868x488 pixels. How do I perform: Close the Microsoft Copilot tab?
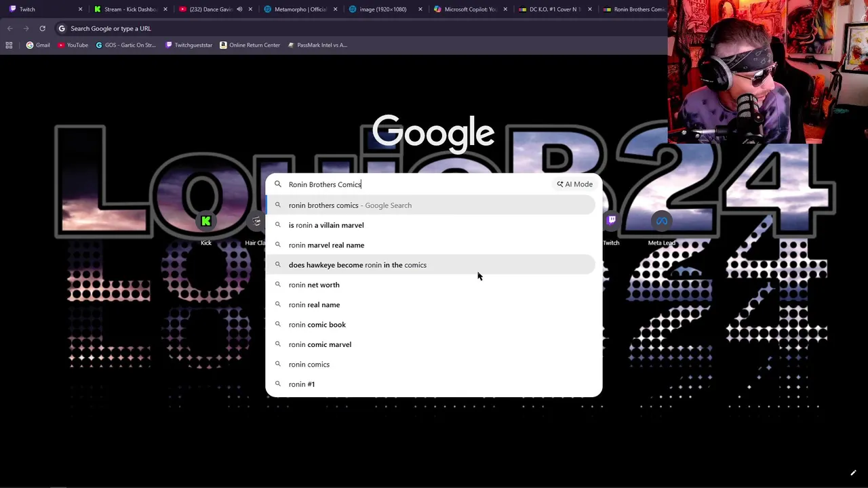pyautogui.click(x=505, y=9)
